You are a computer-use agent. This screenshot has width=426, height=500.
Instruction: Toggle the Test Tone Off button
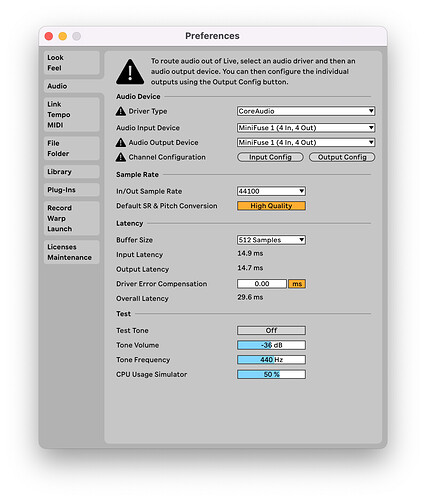click(x=271, y=331)
